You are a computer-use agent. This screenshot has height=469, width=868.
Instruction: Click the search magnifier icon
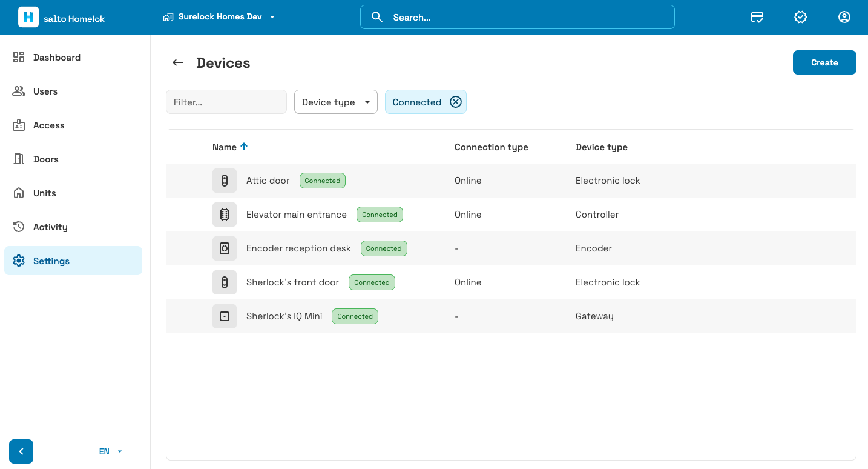(x=377, y=17)
